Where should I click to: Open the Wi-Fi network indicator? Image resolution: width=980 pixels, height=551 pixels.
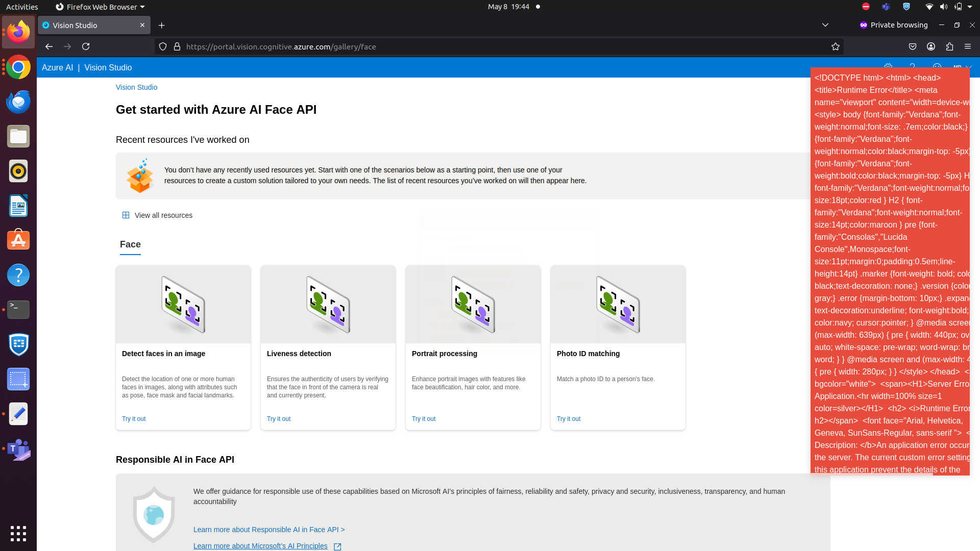[x=929, y=7]
